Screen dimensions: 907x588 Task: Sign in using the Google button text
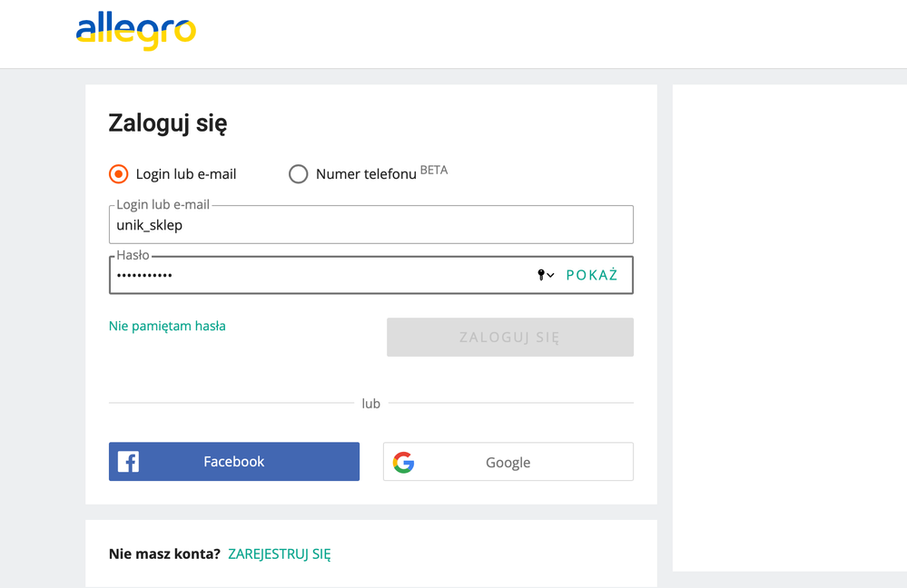pos(508,463)
